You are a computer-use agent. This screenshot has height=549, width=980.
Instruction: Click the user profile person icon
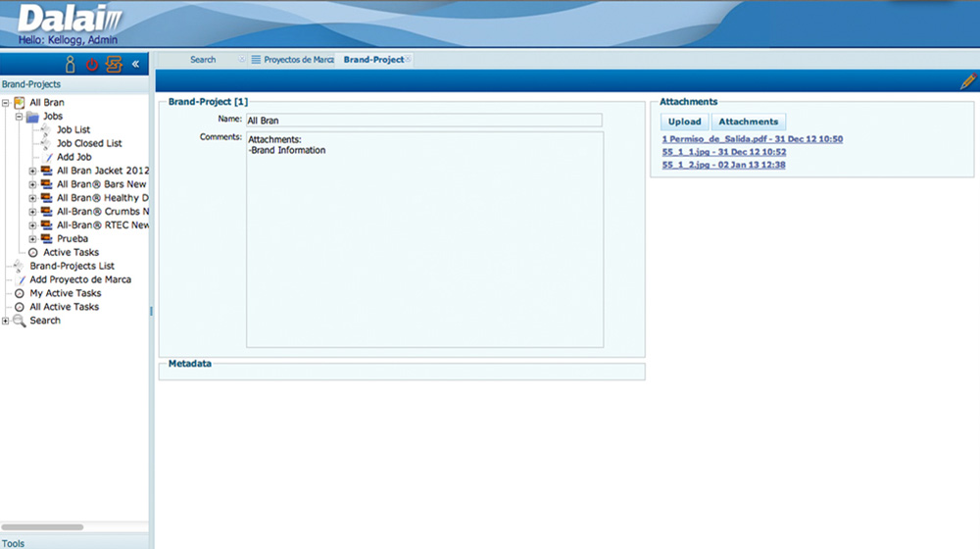70,65
